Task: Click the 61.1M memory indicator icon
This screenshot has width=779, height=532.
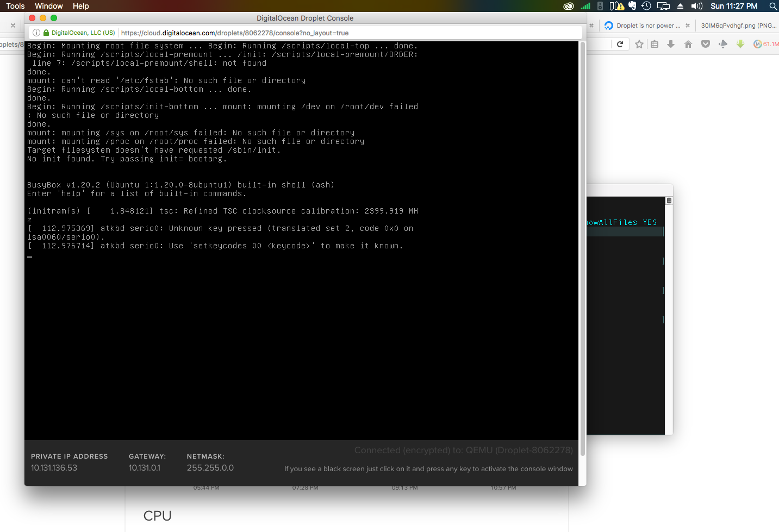Action: (766, 44)
